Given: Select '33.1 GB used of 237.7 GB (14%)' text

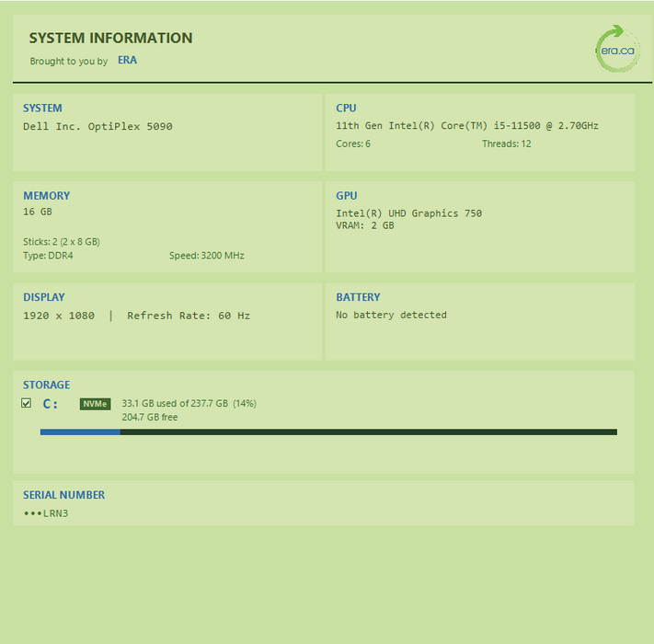Looking at the screenshot, I should [x=189, y=403].
